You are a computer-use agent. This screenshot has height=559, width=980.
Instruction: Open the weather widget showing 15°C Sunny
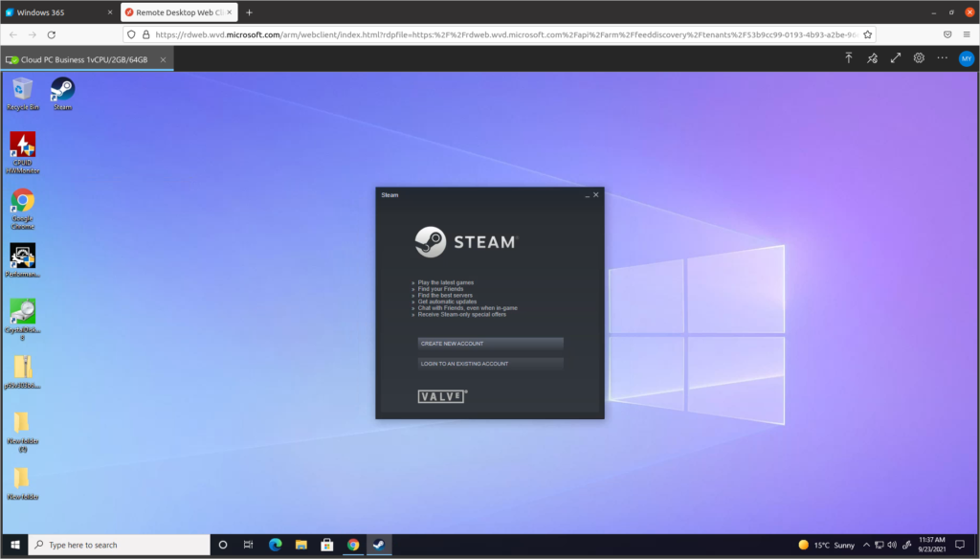click(826, 545)
